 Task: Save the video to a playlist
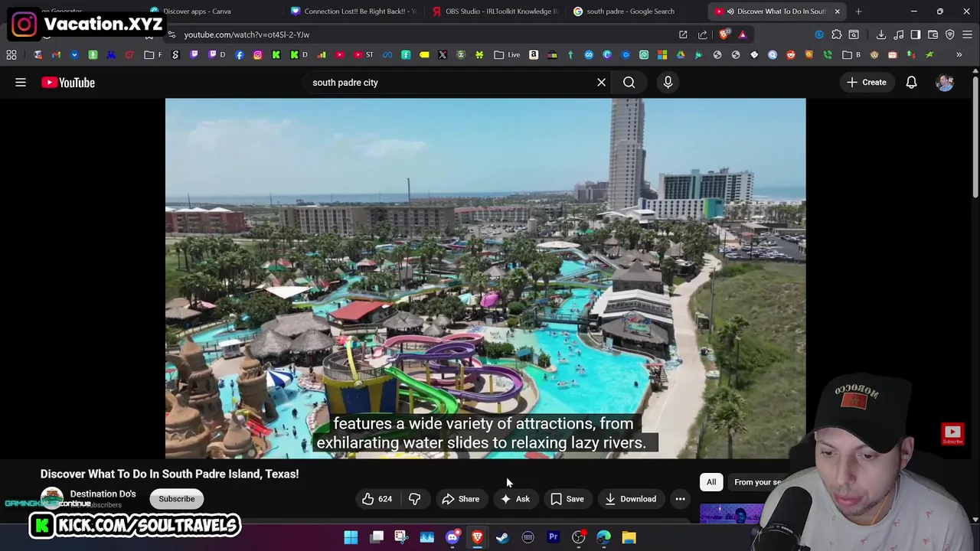567,499
